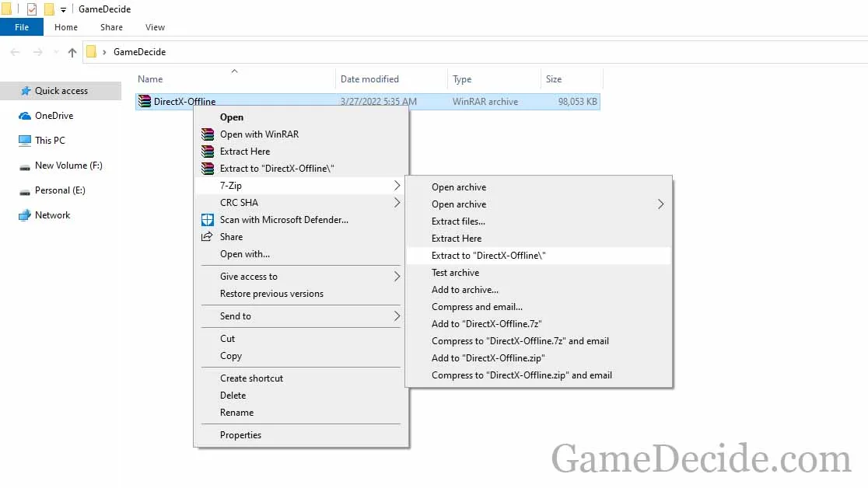Click the address bar breadcrumb chevron
868x488 pixels.
click(104, 52)
